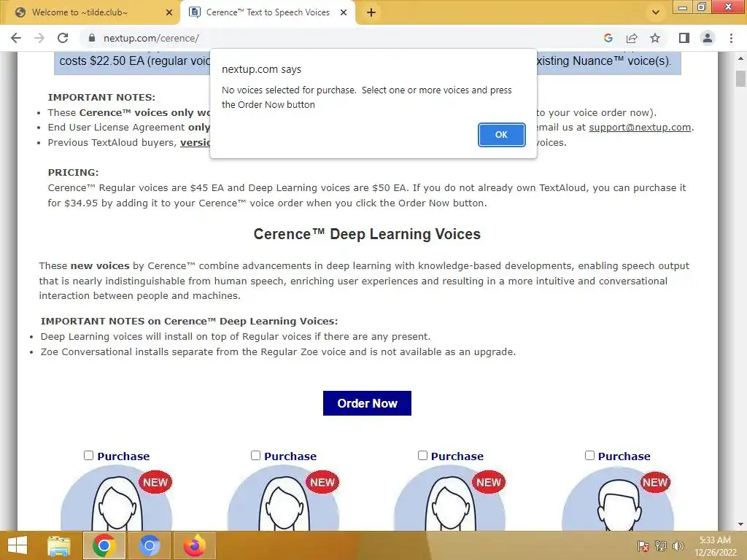Click the address bar URL nextup.com/cerence/
Viewport: 747px width, 560px height.
click(151, 38)
